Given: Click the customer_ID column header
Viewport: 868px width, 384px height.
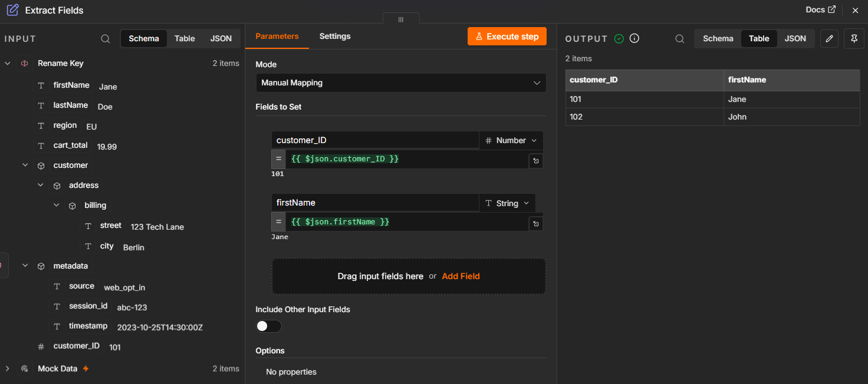Looking at the screenshot, I should [x=645, y=80].
